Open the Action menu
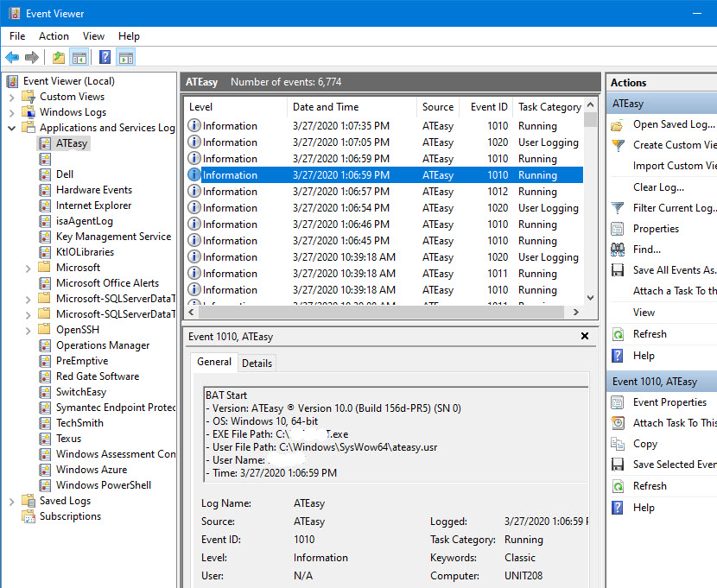The height and width of the screenshot is (588, 717). [x=54, y=36]
